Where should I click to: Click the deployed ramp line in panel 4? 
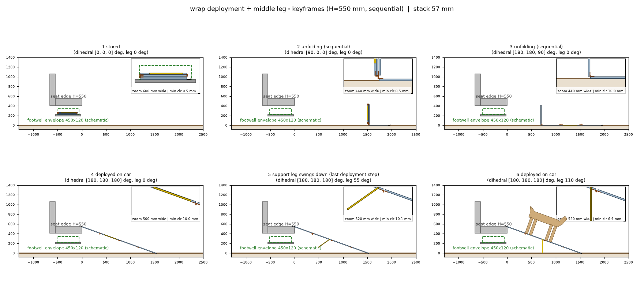pyautogui.click(x=118, y=240)
